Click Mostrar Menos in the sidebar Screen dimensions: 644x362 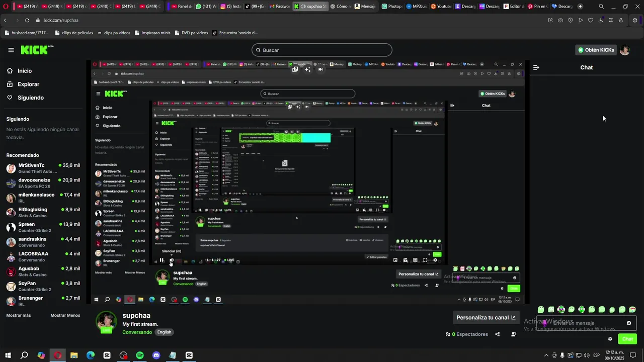pos(65,315)
